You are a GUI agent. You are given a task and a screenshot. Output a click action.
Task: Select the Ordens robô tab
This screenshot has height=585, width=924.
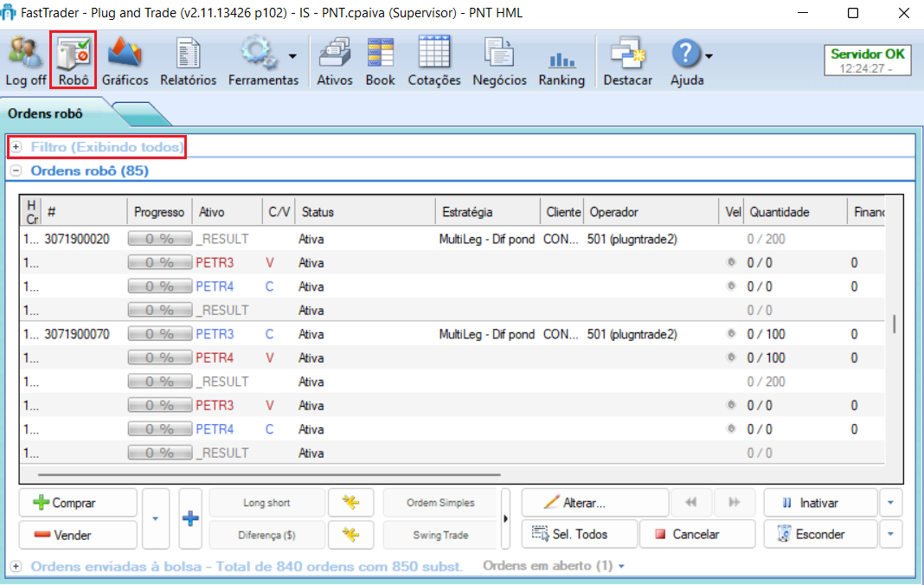point(45,113)
